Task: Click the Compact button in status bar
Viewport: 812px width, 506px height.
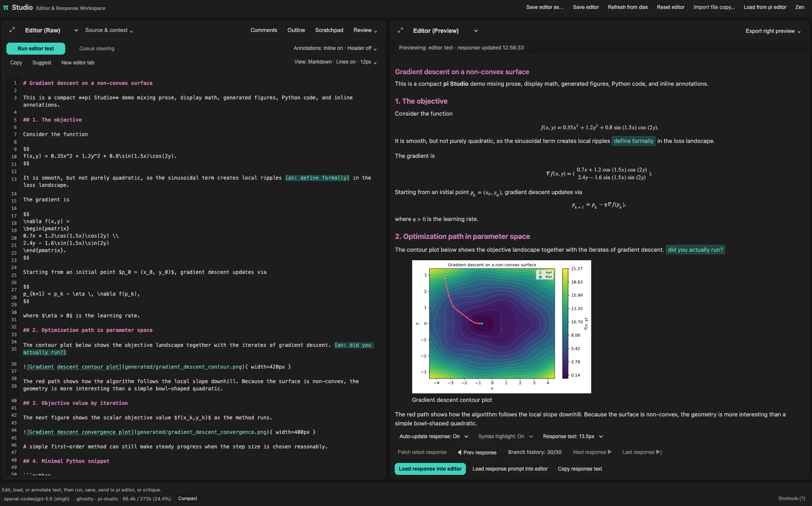Action: pos(188,498)
